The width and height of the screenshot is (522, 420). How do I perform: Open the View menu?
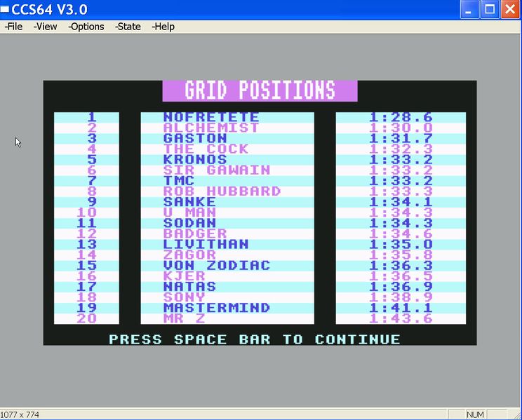(46, 27)
